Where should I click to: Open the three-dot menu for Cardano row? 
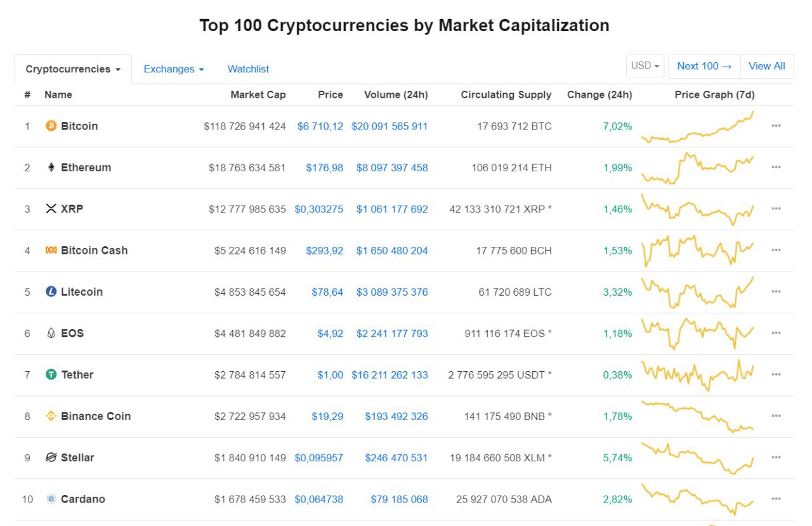[x=776, y=499]
